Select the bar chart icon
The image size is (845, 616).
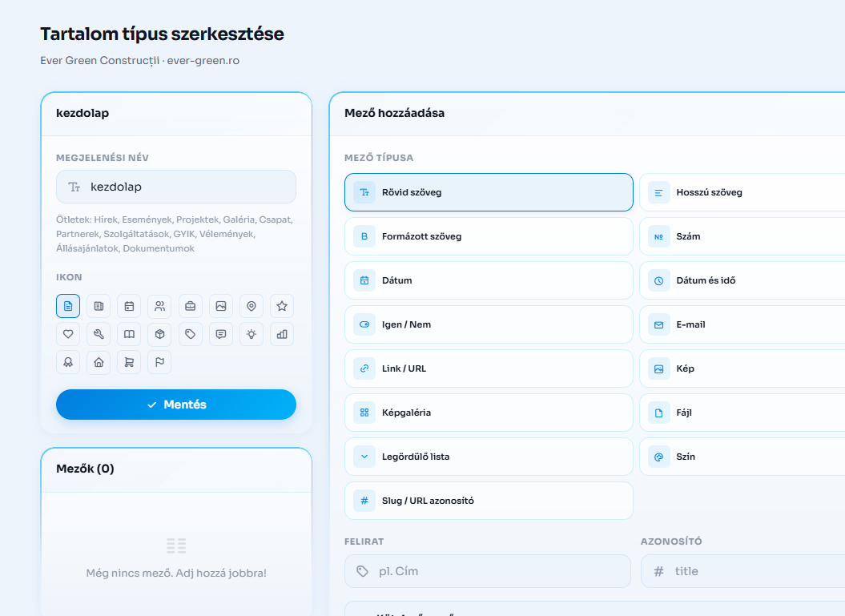coord(282,334)
